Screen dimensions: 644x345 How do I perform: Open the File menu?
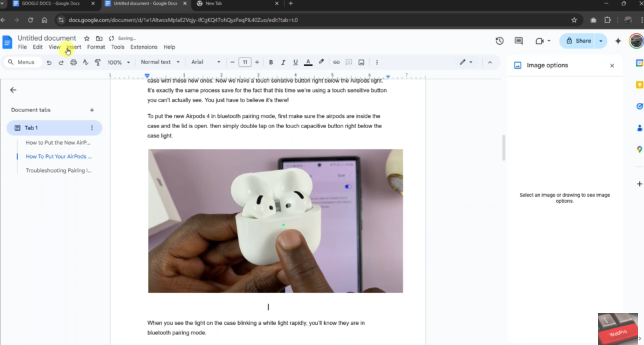click(22, 47)
